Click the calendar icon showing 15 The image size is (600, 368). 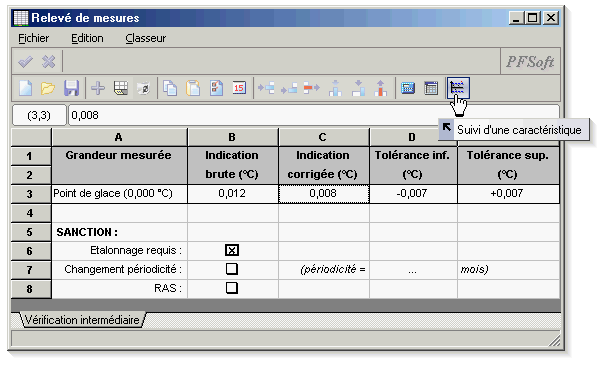click(x=239, y=88)
